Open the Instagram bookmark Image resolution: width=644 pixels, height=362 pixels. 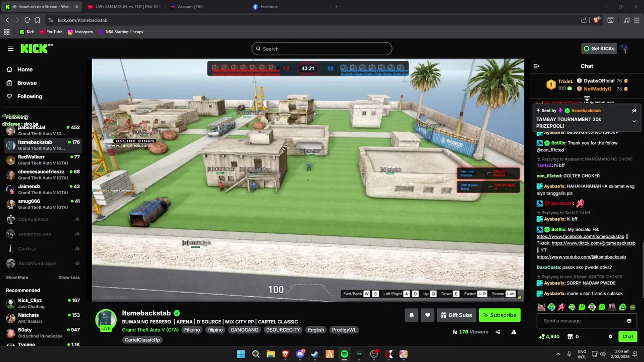(x=80, y=32)
